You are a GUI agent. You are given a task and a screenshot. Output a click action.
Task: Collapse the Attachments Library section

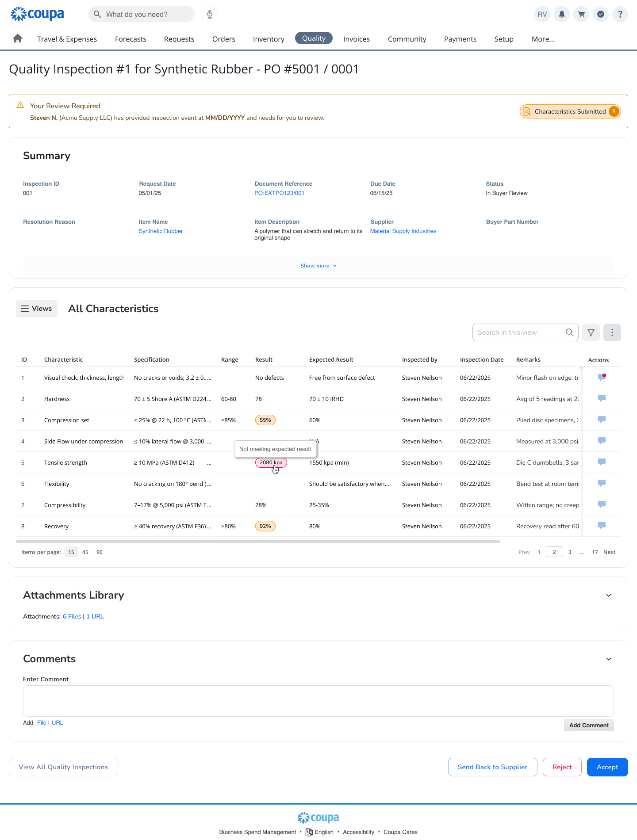pos(609,596)
